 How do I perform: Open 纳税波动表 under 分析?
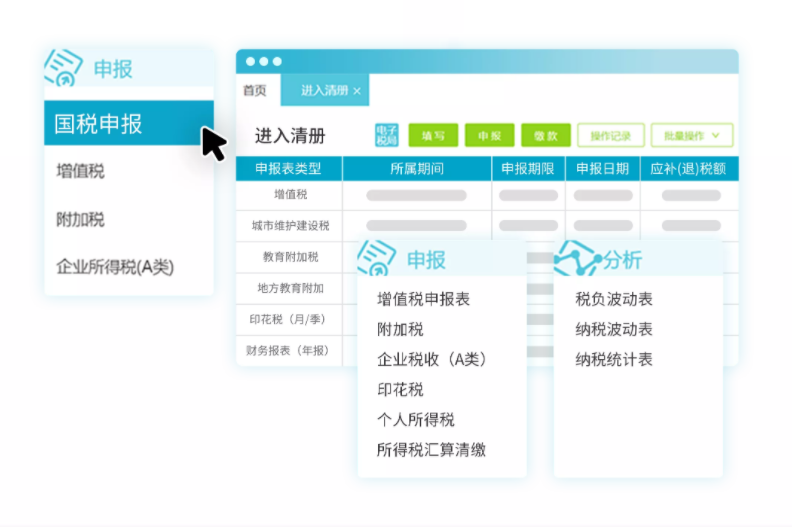[x=614, y=329]
